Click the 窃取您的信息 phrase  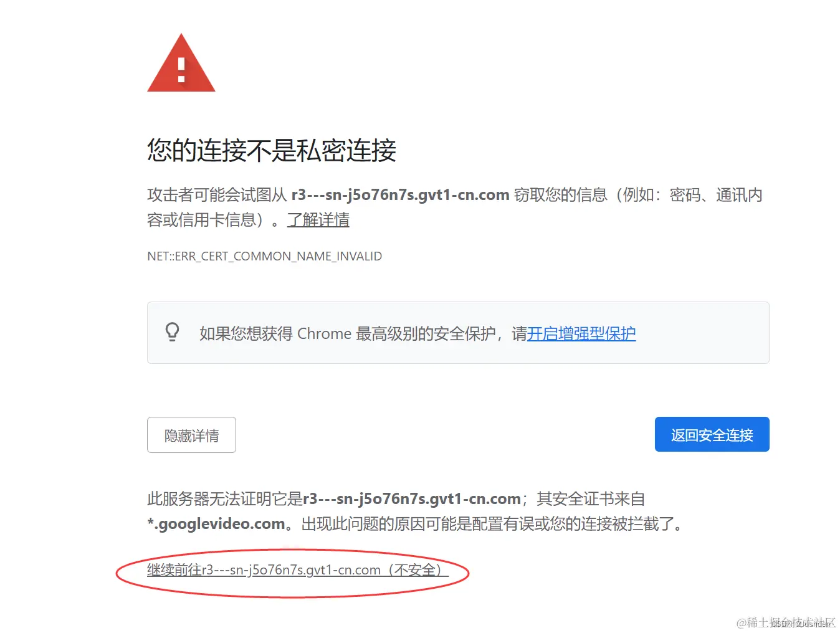click(561, 195)
